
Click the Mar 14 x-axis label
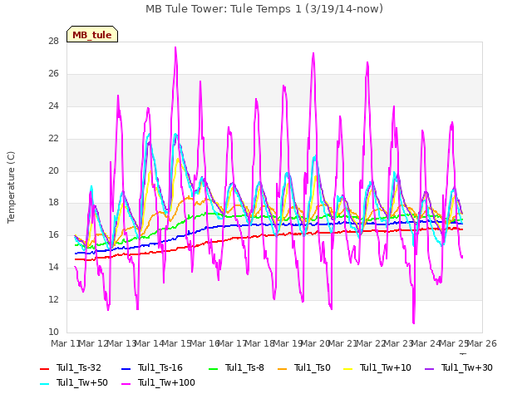149,343
